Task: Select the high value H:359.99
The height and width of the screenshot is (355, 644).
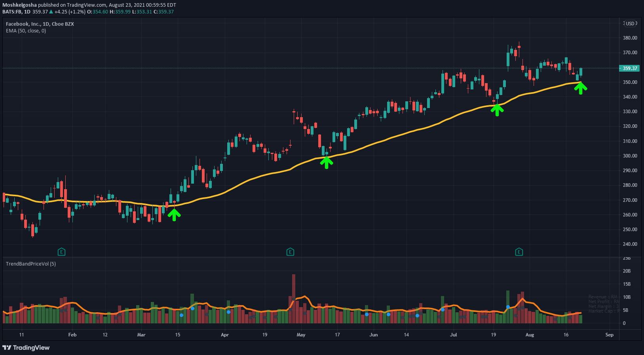Action: (x=120, y=12)
